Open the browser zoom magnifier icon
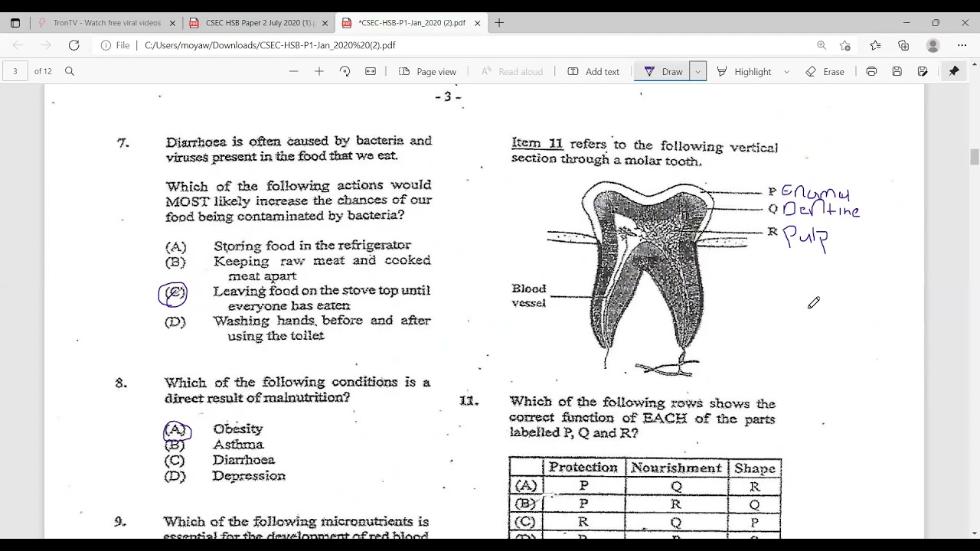 [x=822, y=45]
